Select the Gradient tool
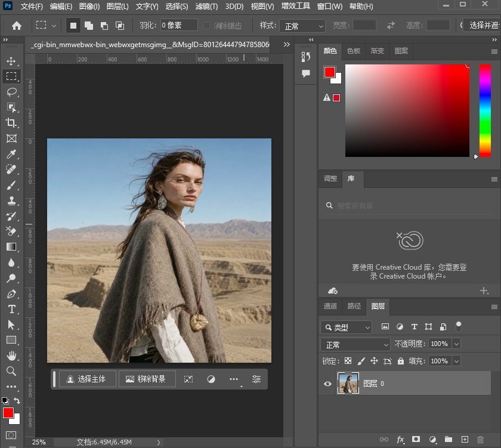The height and width of the screenshot is (448, 501). point(11,247)
